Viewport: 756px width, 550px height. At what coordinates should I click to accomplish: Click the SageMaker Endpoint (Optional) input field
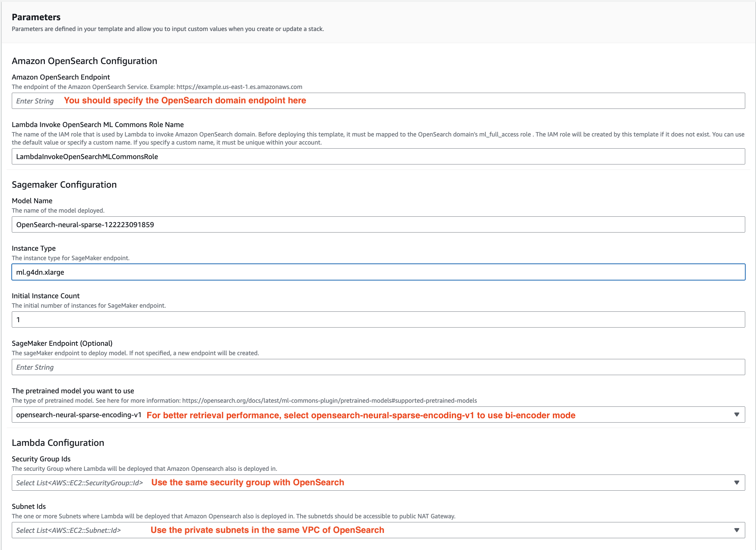378,367
